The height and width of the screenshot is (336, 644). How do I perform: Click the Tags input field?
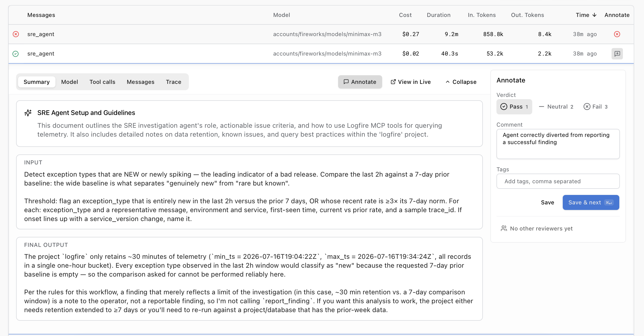[558, 181]
